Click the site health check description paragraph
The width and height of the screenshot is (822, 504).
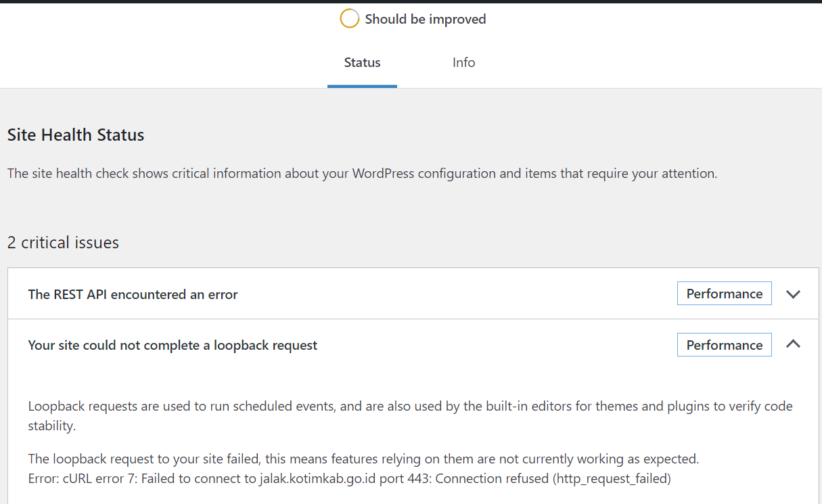point(362,173)
